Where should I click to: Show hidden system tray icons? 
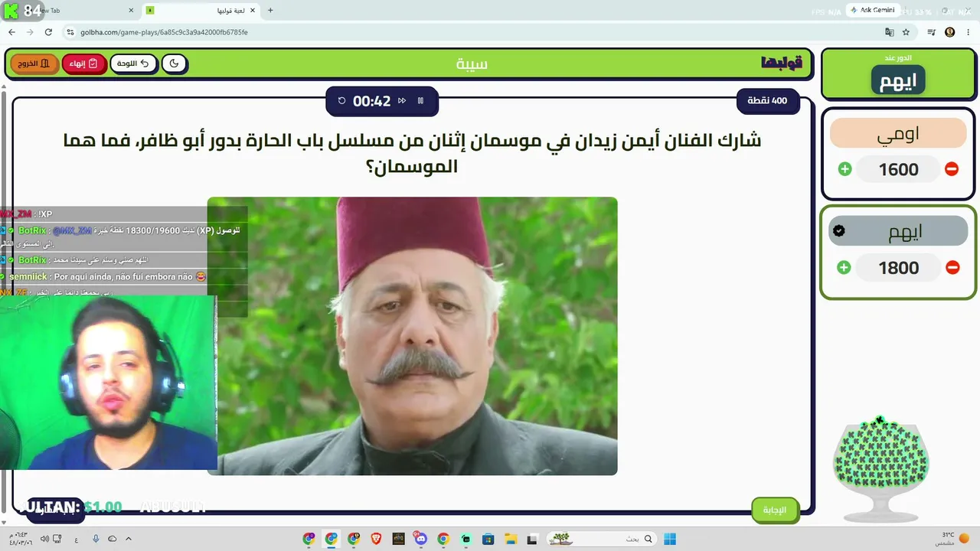coord(129,539)
